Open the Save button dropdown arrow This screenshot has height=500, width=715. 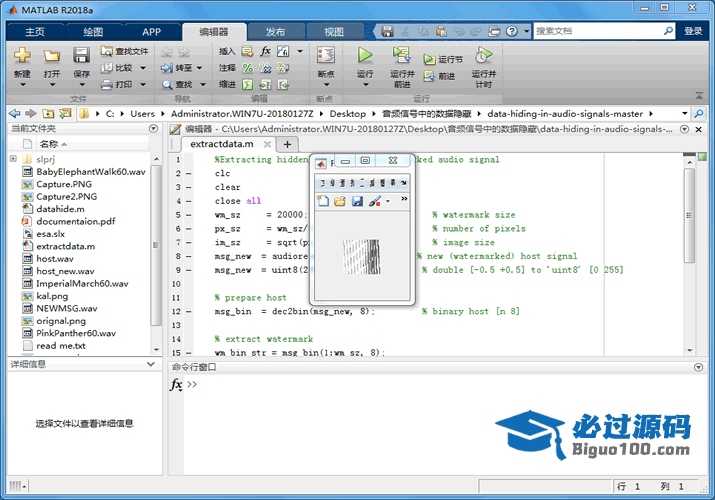[x=82, y=85]
